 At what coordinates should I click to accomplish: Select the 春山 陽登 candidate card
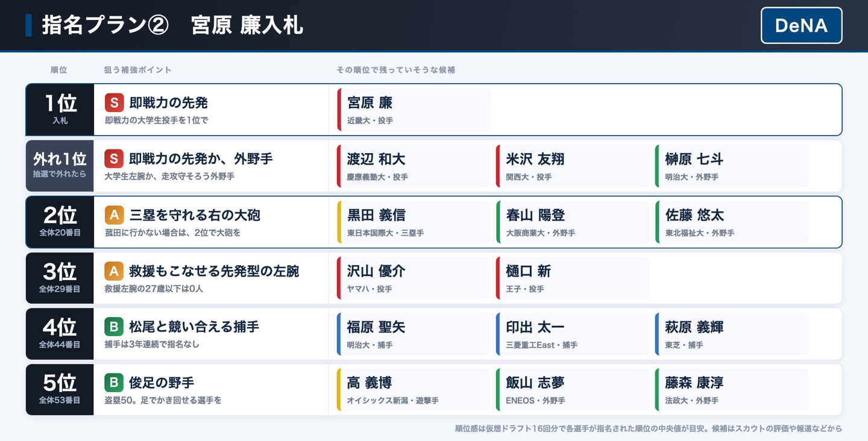[573, 222]
